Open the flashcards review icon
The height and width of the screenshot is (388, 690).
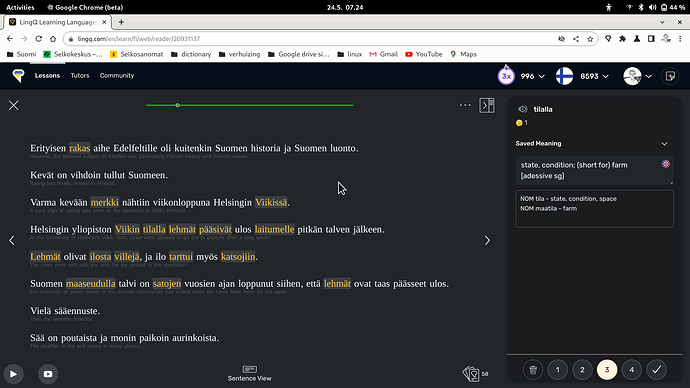coord(471,374)
